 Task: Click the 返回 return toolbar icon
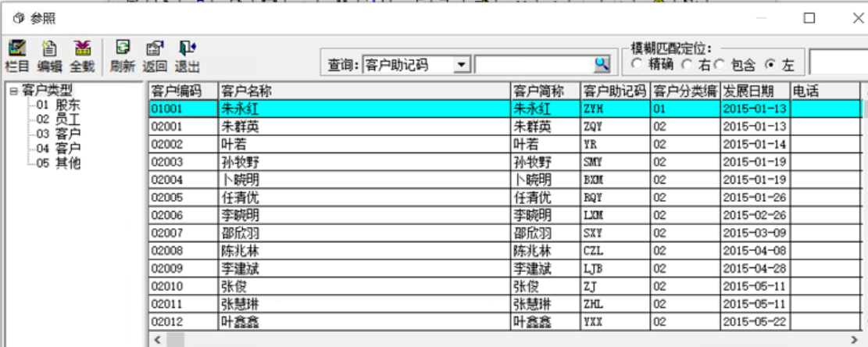(x=155, y=56)
